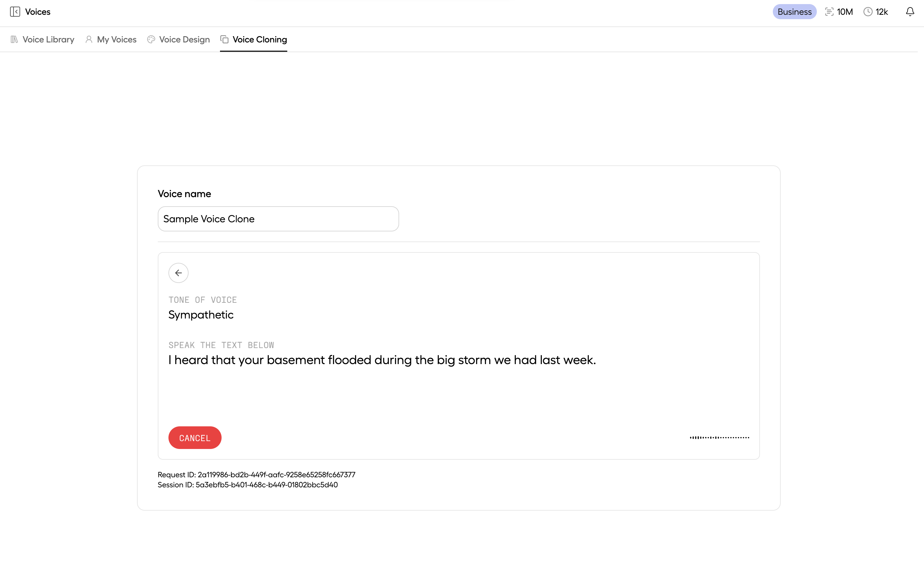Click the 12k usage counter
The width and height of the screenshot is (924, 576).
tap(881, 12)
